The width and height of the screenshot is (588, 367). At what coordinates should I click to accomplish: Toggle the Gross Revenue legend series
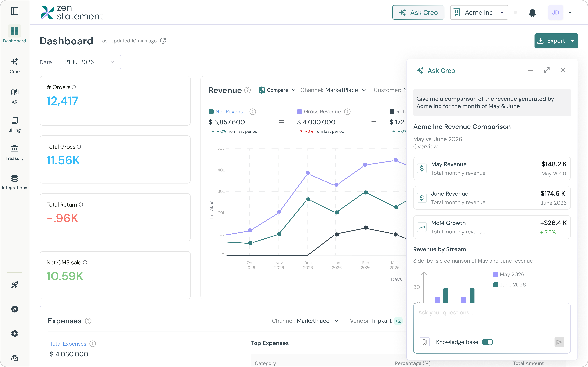(x=319, y=112)
